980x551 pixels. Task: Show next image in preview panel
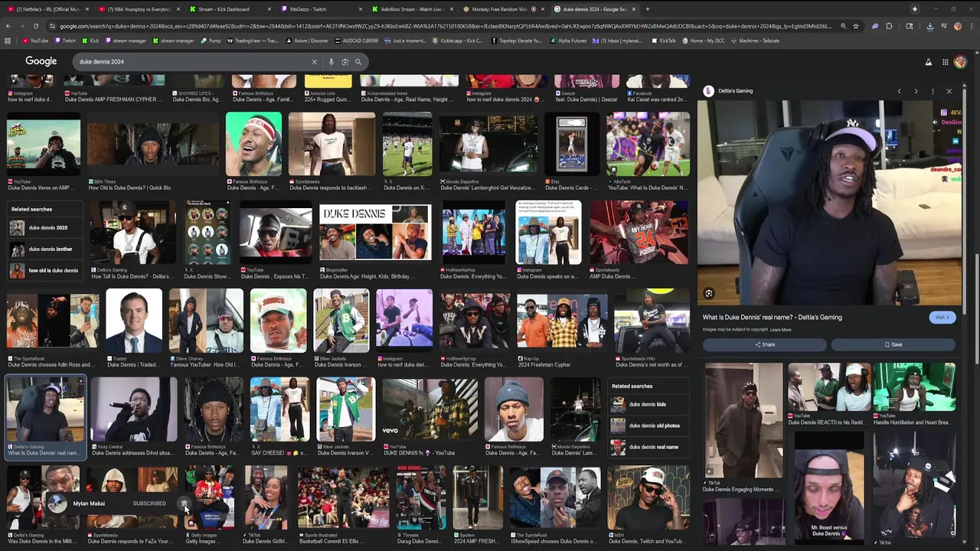pyautogui.click(x=916, y=91)
